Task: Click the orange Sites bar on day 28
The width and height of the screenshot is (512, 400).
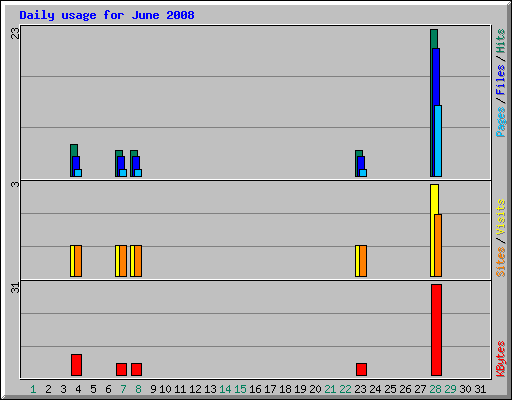Action: [x=438, y=246]
